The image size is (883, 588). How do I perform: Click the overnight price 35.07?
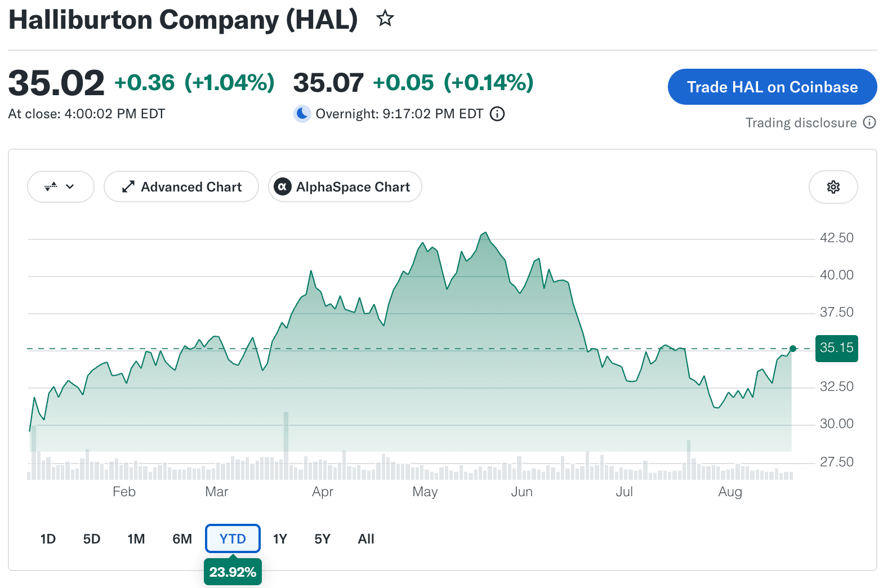pos(328,83)
